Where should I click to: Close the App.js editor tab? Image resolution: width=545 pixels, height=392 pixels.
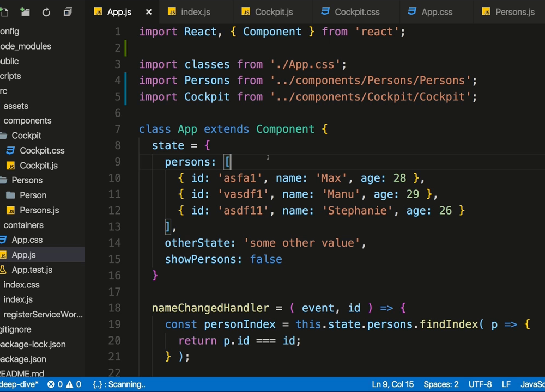[149, 12]
